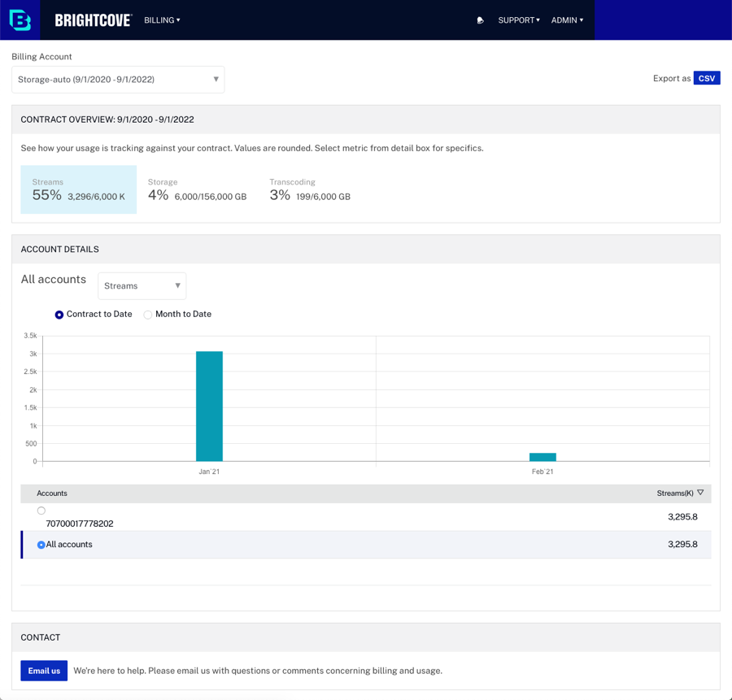Select the Storage 4% metric tile

click(x=197, y=189)
